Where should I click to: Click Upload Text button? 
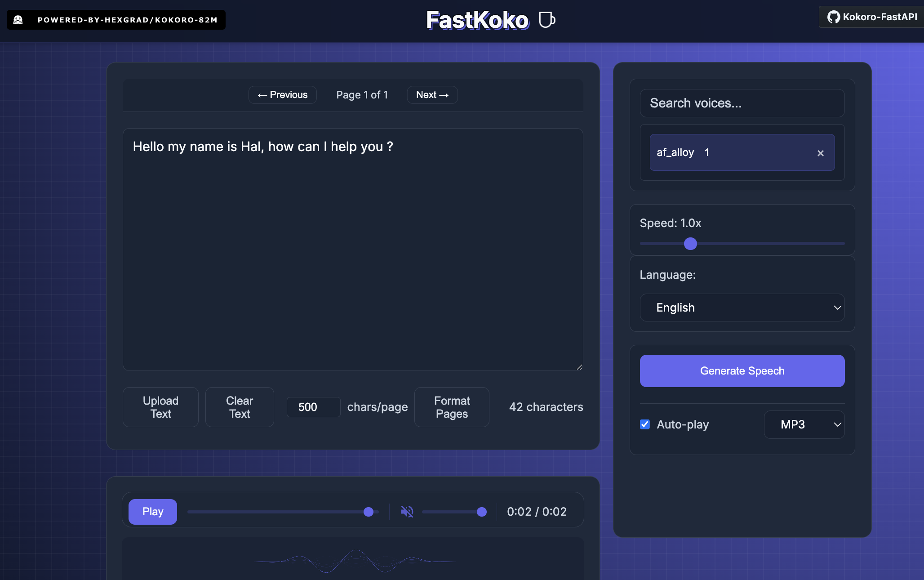click(x=160, y=407)
